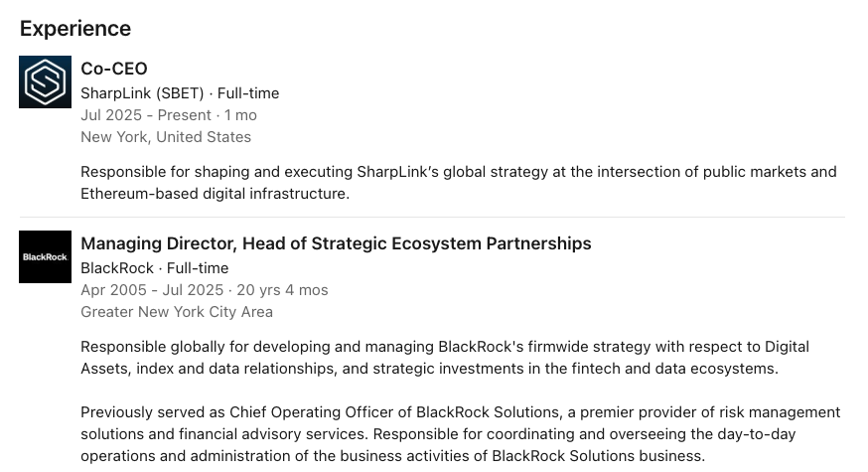
Task: Select the New York, United States location
Action: coord(166,137)
